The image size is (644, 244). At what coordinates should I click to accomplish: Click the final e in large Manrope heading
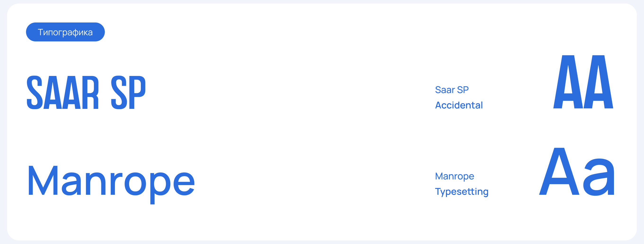184,183
